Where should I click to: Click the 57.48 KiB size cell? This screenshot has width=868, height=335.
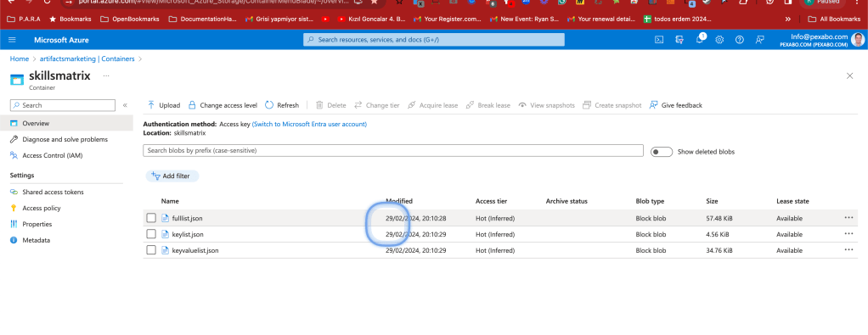[719, 218]
